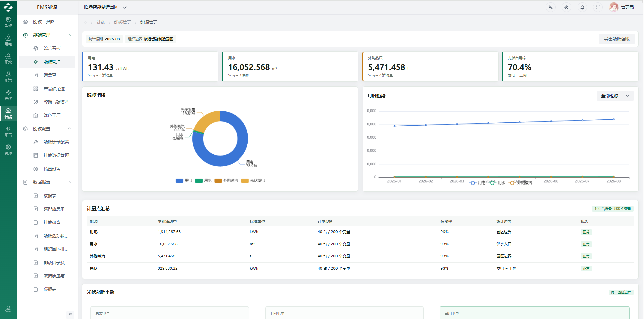Toggle 光伏发电 series in donut chart legend
Screen dimensions: 644x319
point(253,180)
